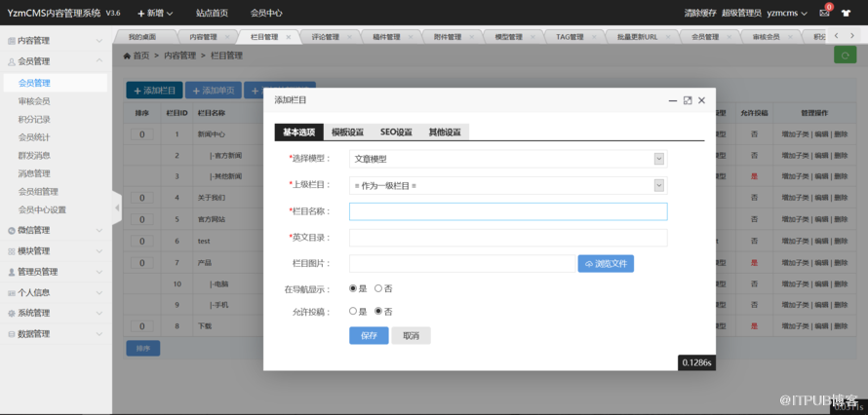
Task: Collapse the 会员管理 sidebar section
Action: (99, 60)
